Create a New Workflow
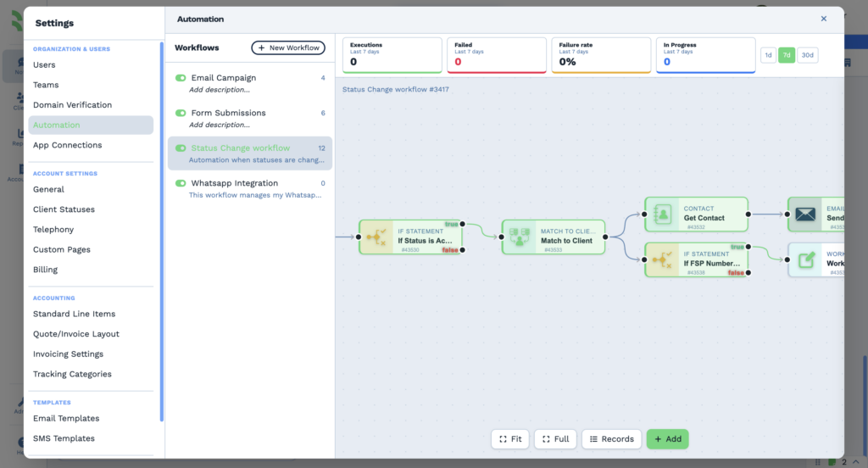The height and width of the screenshot is (468, 868). click(x=288, y=47)
